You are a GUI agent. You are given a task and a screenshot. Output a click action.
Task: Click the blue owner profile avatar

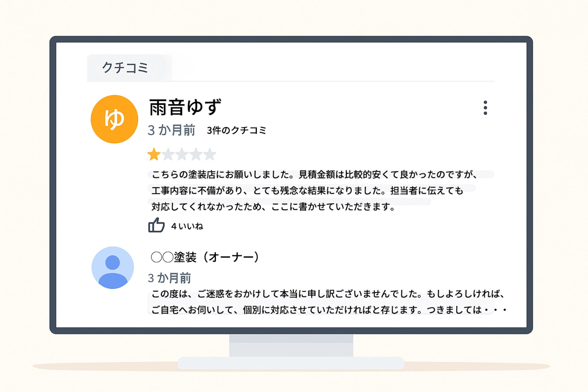113,268
